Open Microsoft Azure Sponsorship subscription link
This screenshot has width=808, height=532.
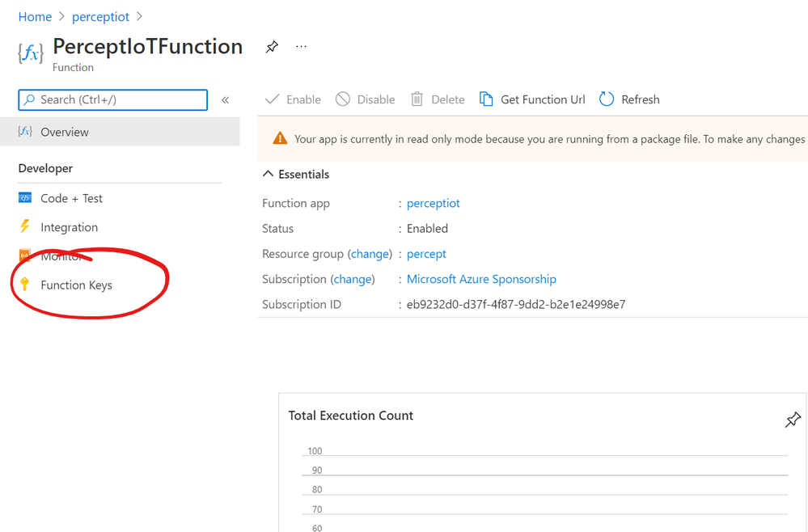(481, 279)
